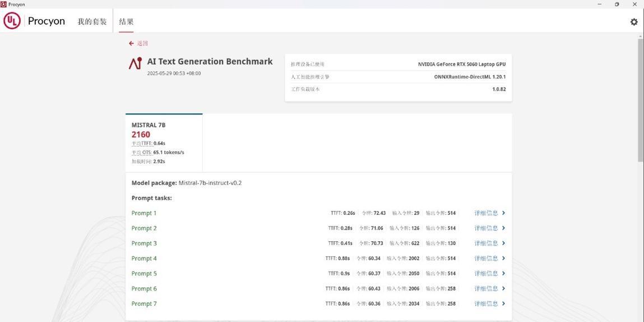Image resolution: width=644 pixels, height=322 pixels.
Task: Expand Prompt 4 details chevron
Action: pyautogui.click(x=503, y=258)
